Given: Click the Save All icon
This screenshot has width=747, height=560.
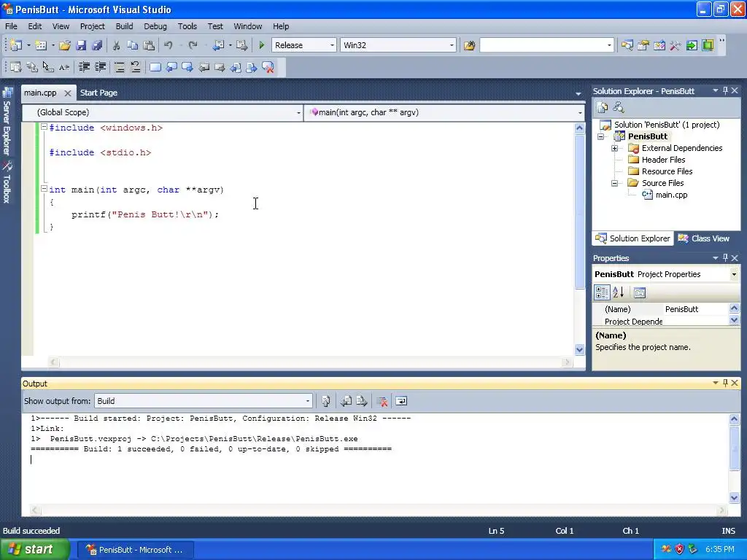Looking at the screenshot, I should tap(97, 45).
